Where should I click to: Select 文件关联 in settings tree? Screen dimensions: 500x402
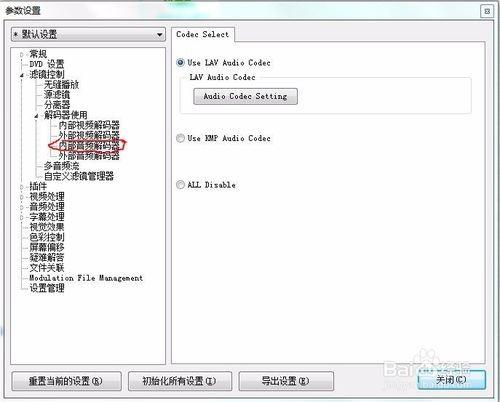click(x=47, y=268)
